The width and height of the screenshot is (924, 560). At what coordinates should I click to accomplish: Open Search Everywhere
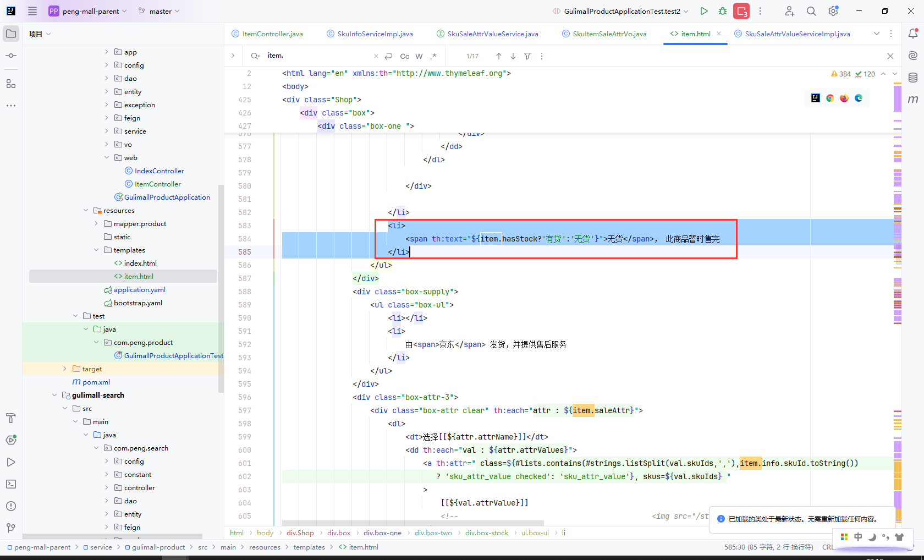(811, 11)
